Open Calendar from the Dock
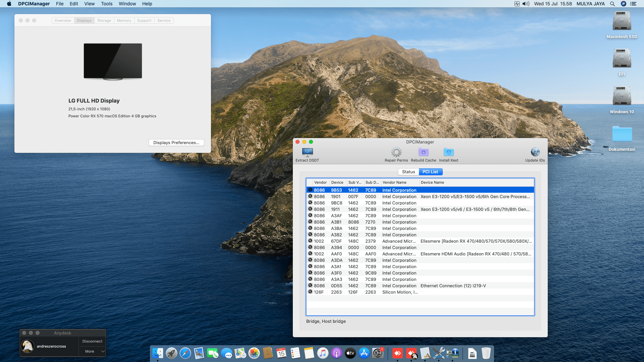Viewport: 644px width, 362px height. click(x=281, y=353)
